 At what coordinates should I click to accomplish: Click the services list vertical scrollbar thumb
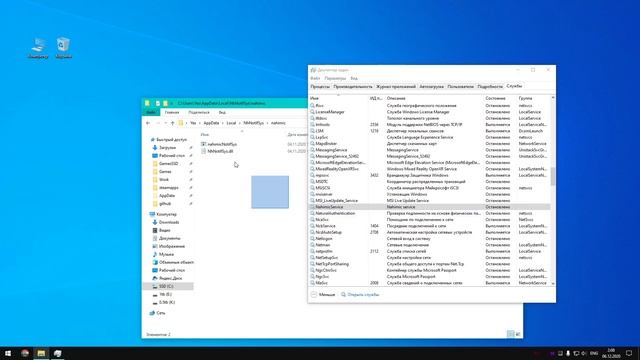[x=553, y=176]
